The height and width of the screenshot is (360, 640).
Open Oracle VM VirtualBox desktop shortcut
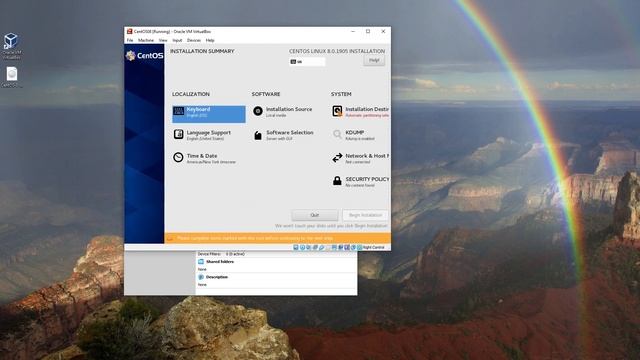tap(11, 46)
